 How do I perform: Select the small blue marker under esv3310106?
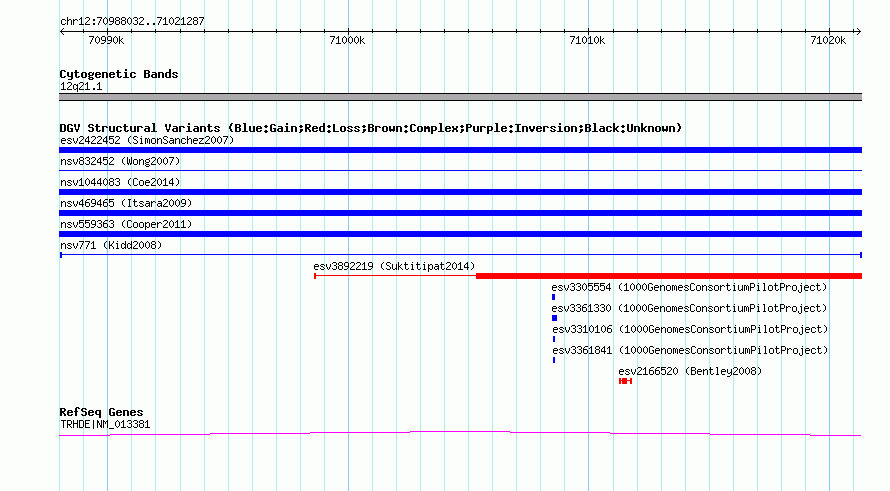[x=554, y=339]
